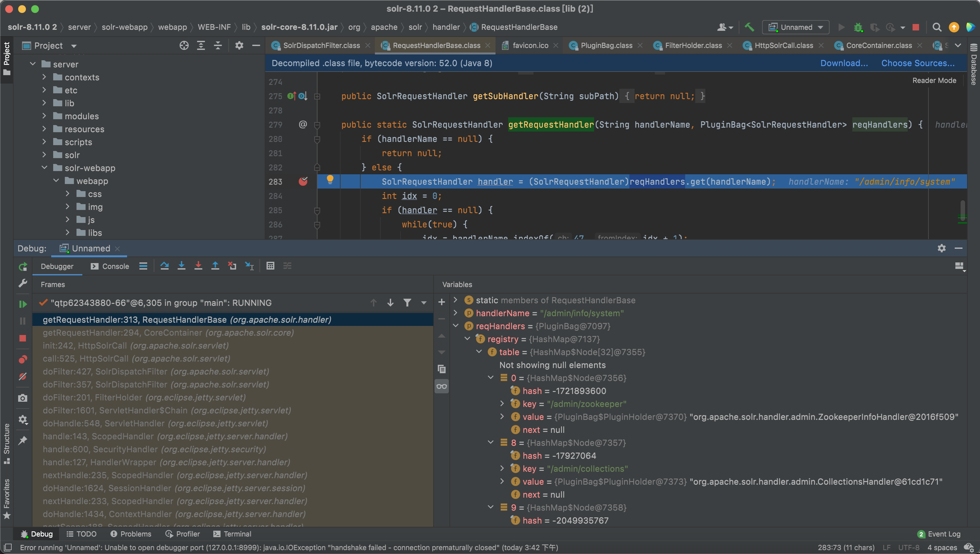Click the Search Everywhere magnifier icon
The height and width of the screenshot is (554, 980).
coord(937,28)
